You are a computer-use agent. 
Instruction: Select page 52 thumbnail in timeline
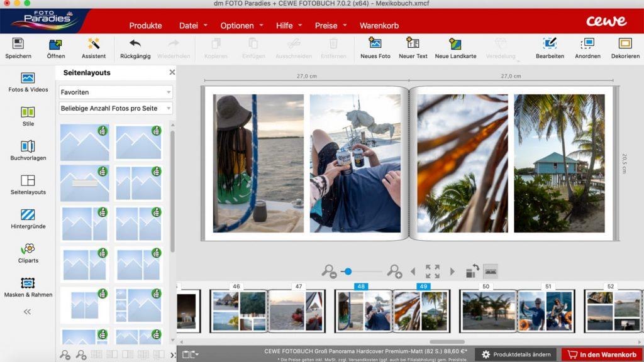point(613,310)
